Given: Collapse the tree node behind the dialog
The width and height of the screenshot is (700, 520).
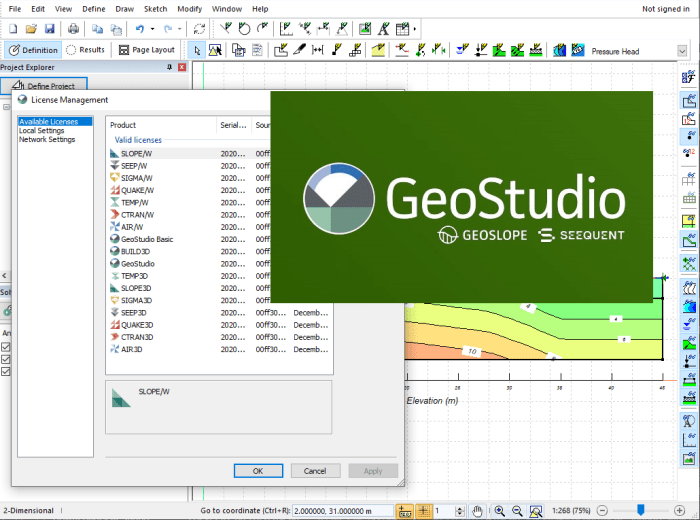Looking at the screenshot, I should coord(6,107).
